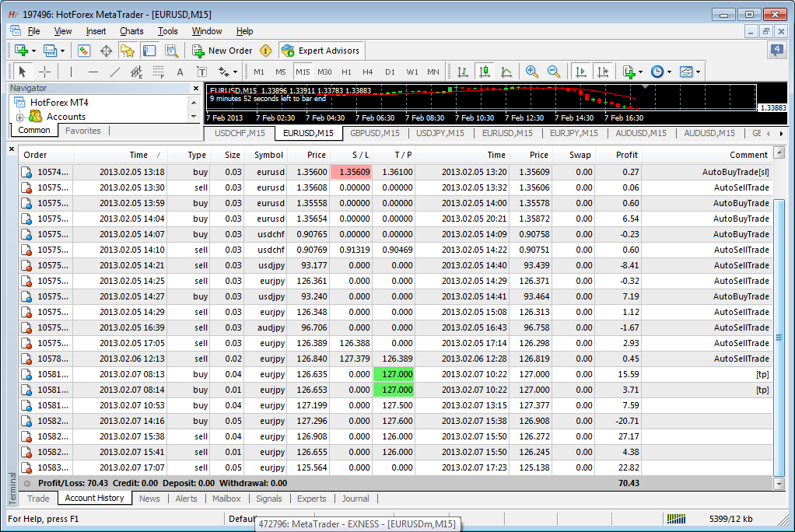Select the vertical line drawing tool
795x532 pixels.
tap(71, 72)
